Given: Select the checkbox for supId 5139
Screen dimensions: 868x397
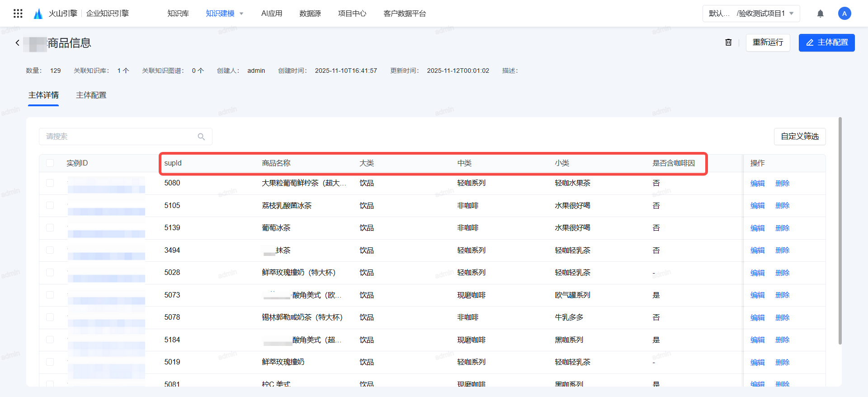Looking at the screenshot, I should 50,228.
